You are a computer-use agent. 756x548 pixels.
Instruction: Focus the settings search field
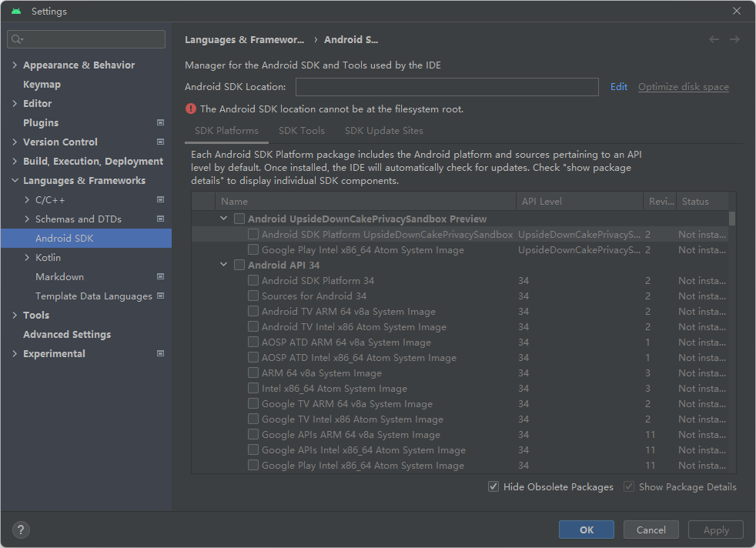click(86, 39)
